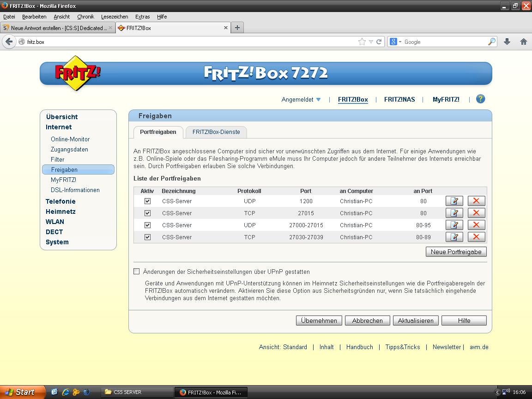
Task: Open the Bearbeiten menu
Action: [x=34, y=17]
